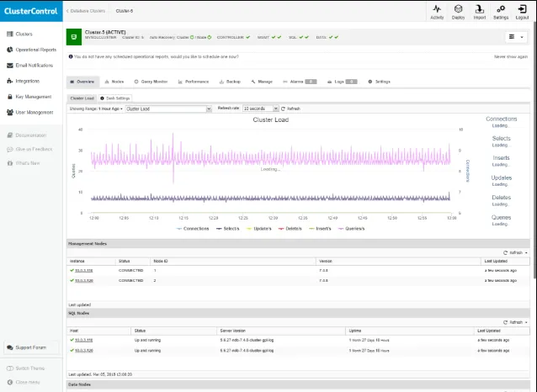Open Clusters in sidebar
Viewport: 537px width, 392px height.
[x=20, y=34]
